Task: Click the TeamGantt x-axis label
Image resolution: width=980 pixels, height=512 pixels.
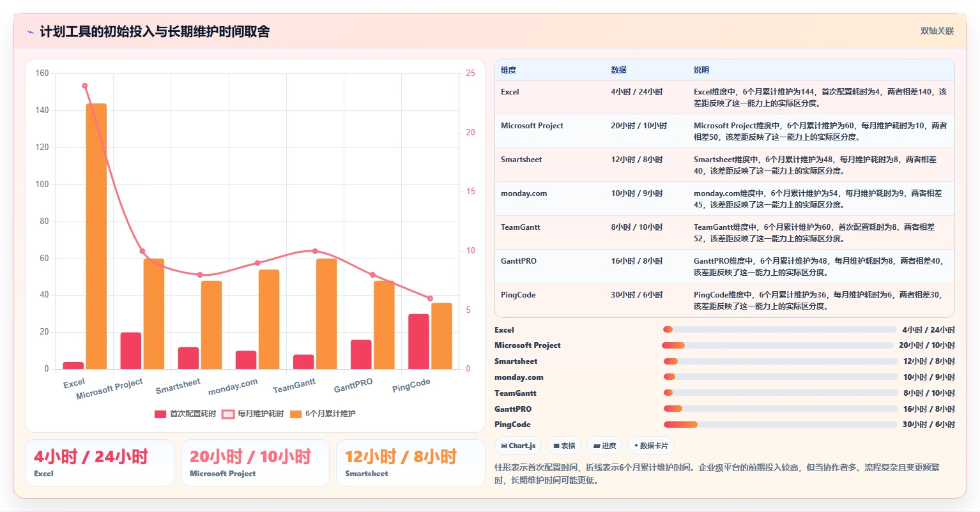Action: click(x=295, y=386)
